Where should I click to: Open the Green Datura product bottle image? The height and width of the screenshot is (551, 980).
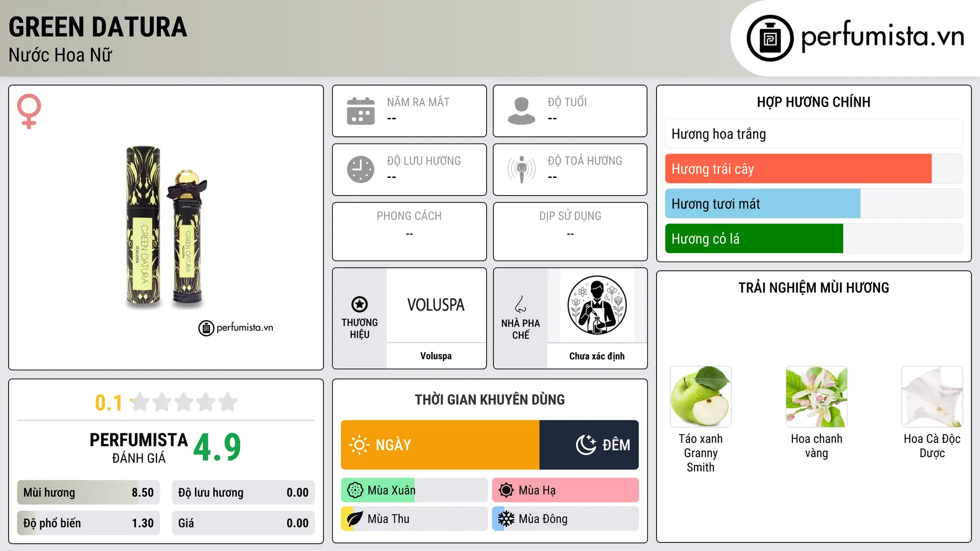166,228
